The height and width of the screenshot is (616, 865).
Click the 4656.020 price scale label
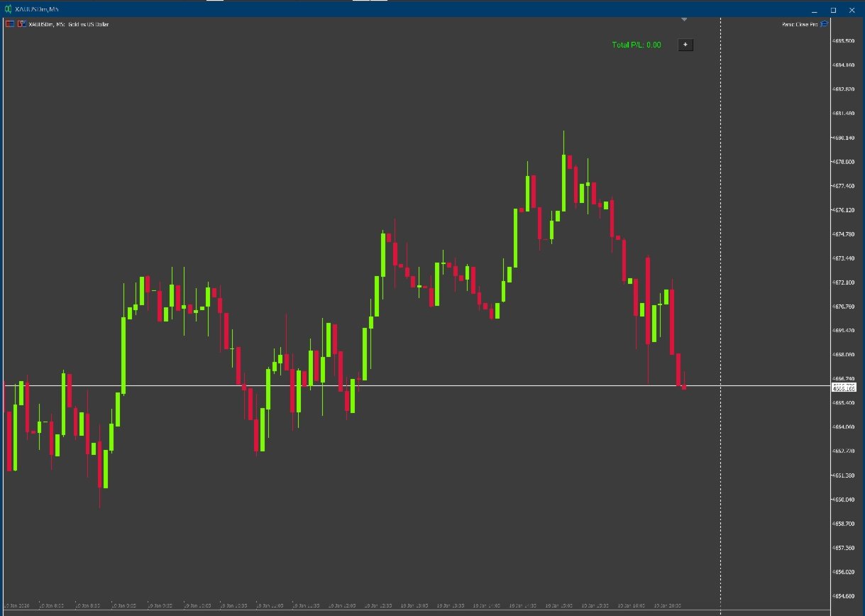pyautogui.click(x=844, y=572)
